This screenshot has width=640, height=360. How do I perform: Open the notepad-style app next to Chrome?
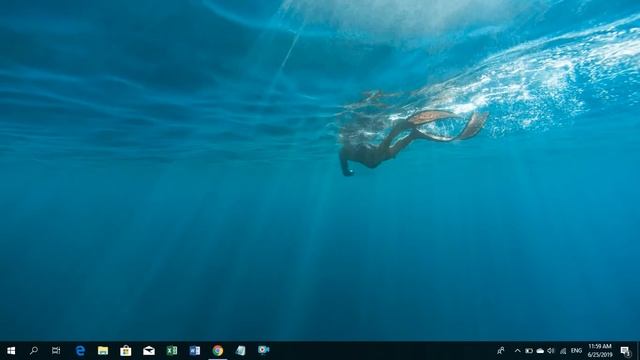click(x=241, y=351)
